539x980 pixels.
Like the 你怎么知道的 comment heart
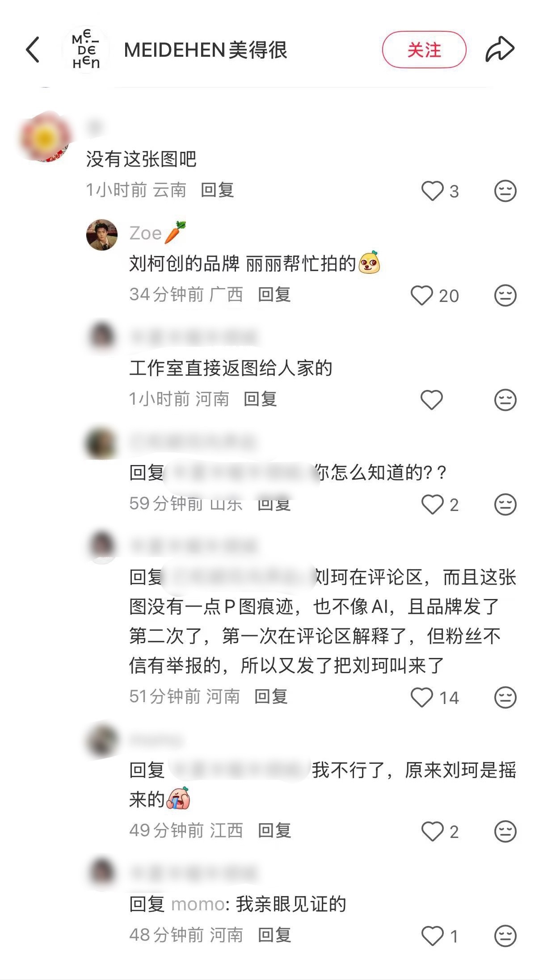click(432, 504)
